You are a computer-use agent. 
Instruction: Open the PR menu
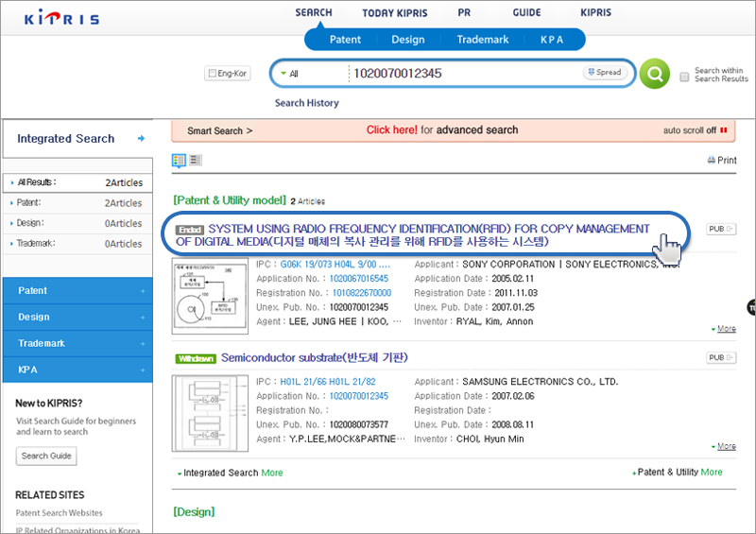[464, 12]
